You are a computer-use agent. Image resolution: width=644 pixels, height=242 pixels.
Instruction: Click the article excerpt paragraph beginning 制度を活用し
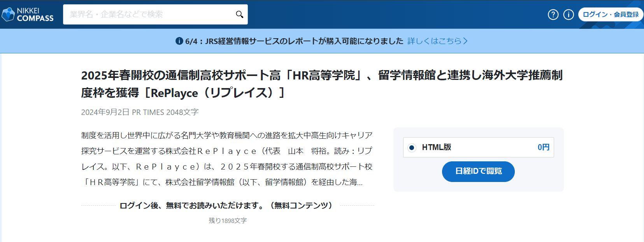227,159
